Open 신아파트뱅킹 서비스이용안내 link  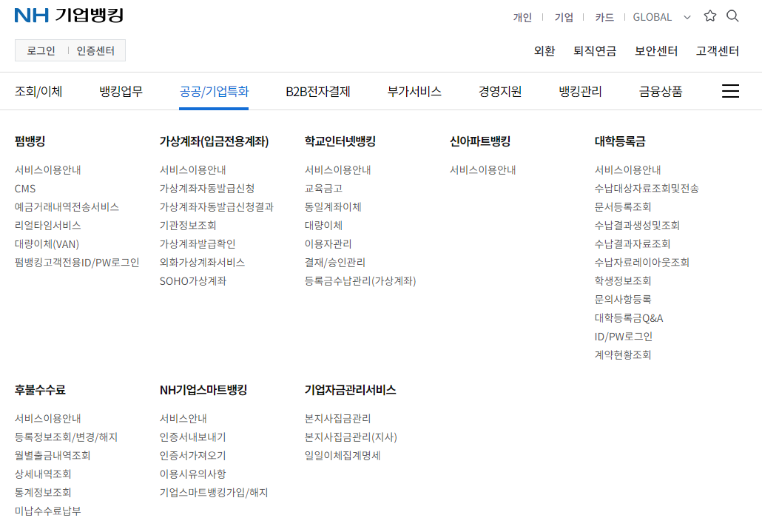482,170
